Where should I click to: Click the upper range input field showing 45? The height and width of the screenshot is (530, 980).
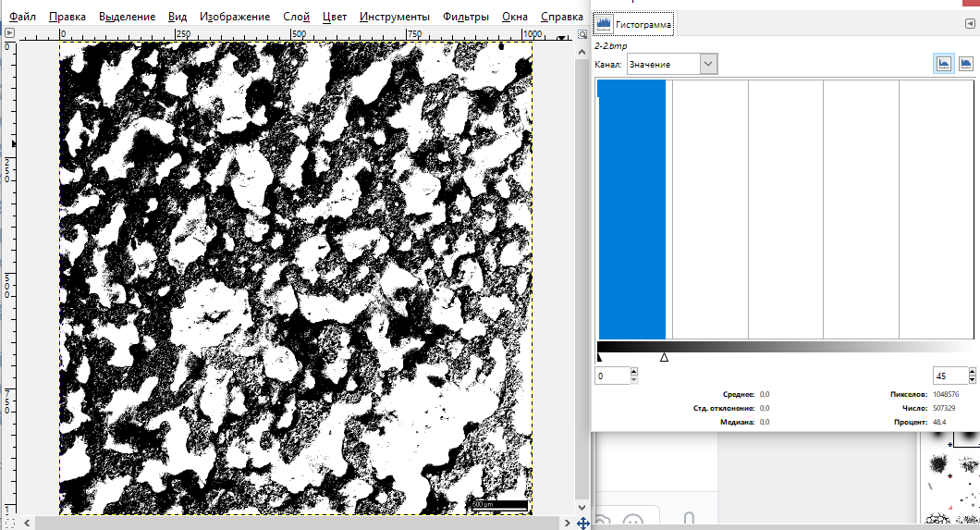pos(949,376)
